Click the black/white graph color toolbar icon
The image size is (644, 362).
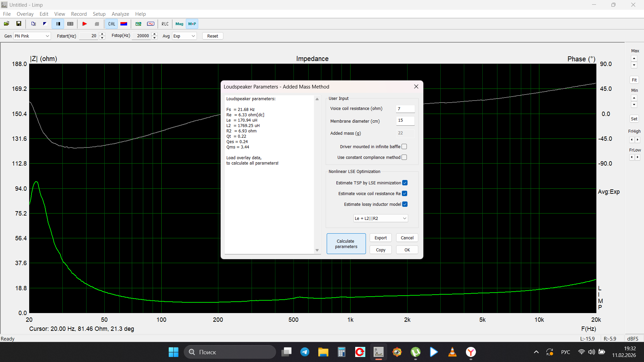click(45, 24)
